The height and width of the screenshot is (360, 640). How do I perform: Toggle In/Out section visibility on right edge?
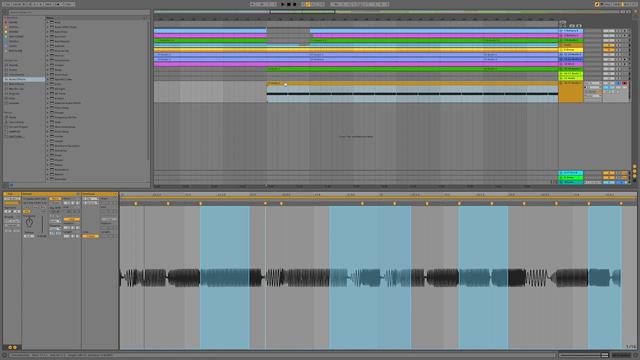tap(634, 167)
